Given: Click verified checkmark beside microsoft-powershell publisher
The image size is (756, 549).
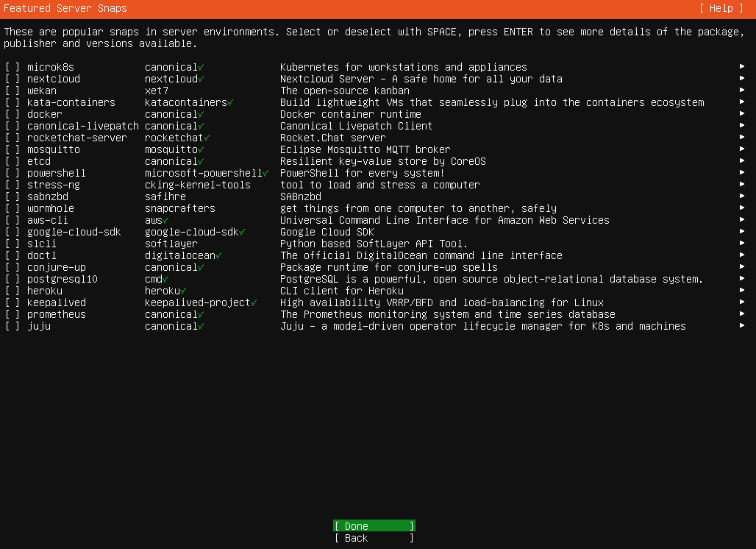Looking at the screenshot, I should pyautogui.click(x=265, y=173).
